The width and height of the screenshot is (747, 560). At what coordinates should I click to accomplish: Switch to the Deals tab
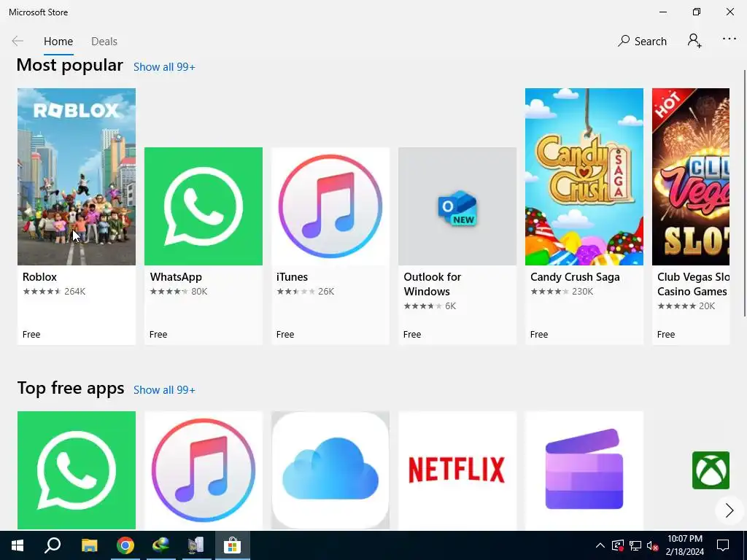104,42
